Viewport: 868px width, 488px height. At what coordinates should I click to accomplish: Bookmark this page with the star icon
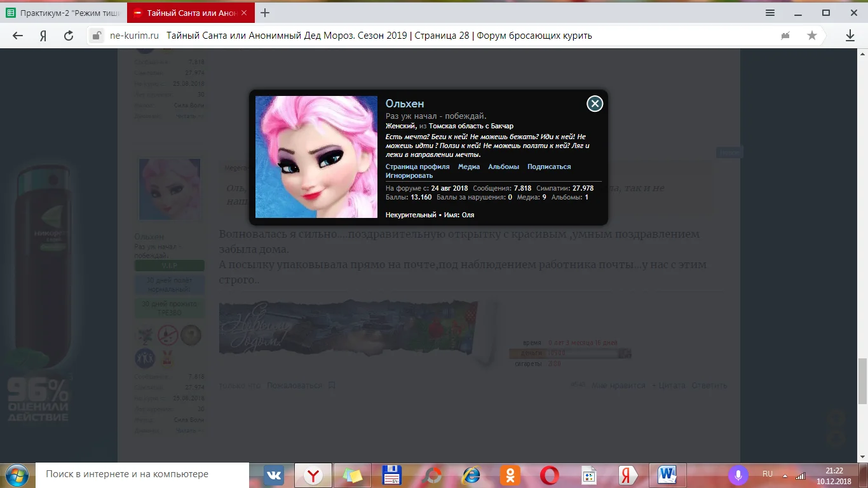click(812, 36)
